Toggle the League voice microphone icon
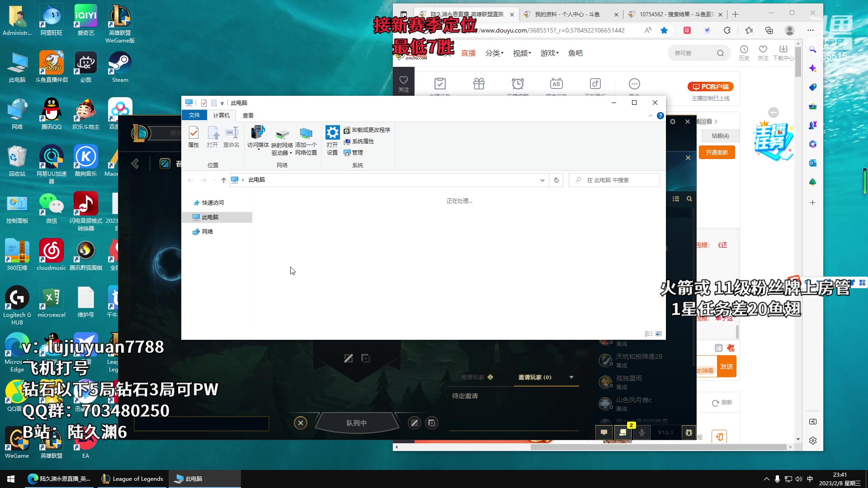The width and height of the screenshot is (868, 488). tap(642, 433)
